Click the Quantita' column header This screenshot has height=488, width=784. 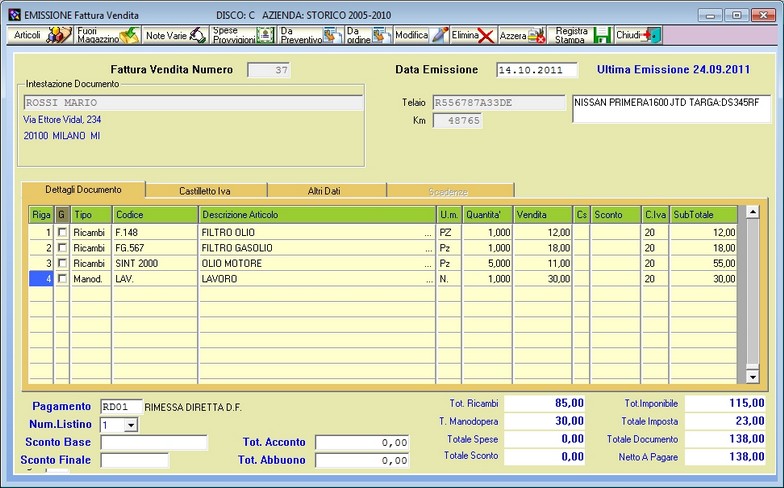tap(488, 214)
